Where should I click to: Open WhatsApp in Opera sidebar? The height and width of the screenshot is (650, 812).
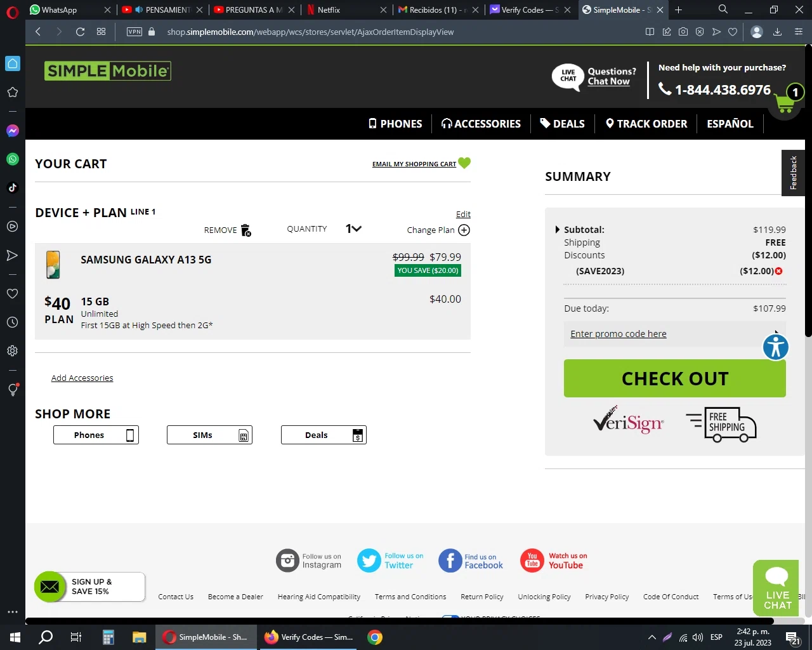pos(13,159)
